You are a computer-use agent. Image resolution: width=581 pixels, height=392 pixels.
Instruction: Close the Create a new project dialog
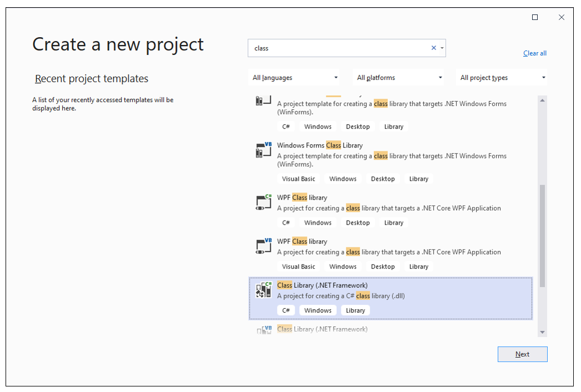click(x=562, y=17)
